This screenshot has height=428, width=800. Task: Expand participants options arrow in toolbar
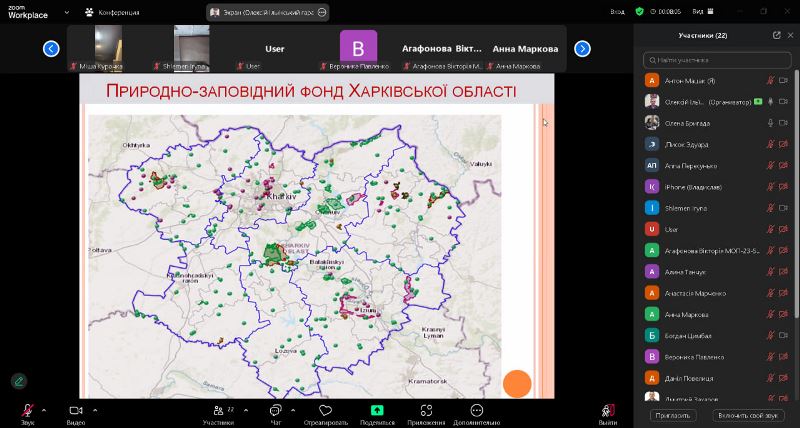(246, 410)
